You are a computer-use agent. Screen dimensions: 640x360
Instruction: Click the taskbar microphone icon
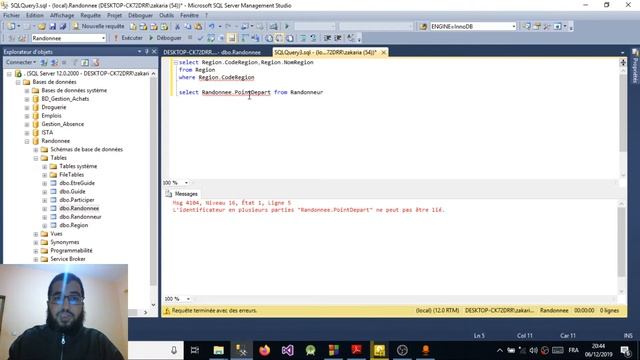(174, 350)
